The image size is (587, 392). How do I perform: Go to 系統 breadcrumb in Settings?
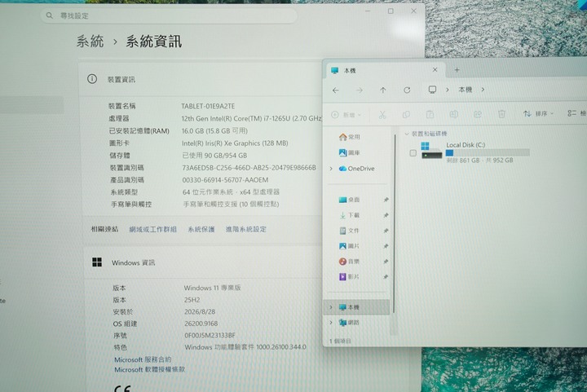[x=90, y=41]
